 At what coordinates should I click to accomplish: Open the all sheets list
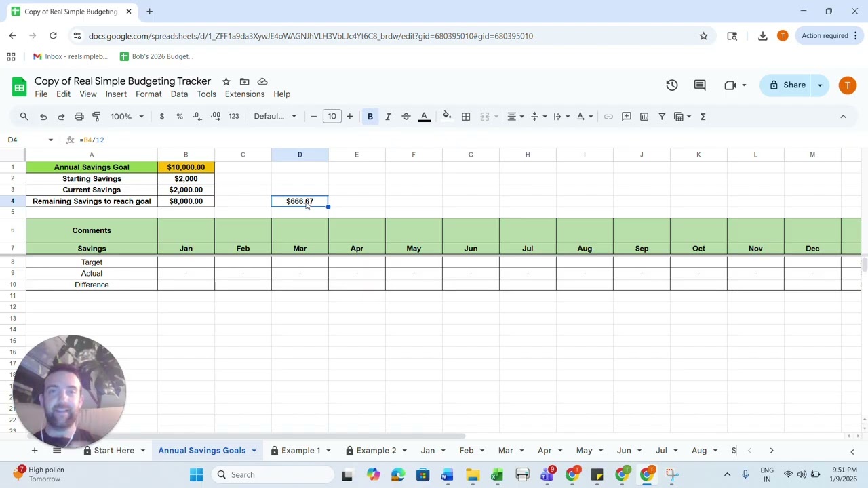pyautogui.click(x=57, y=451)
